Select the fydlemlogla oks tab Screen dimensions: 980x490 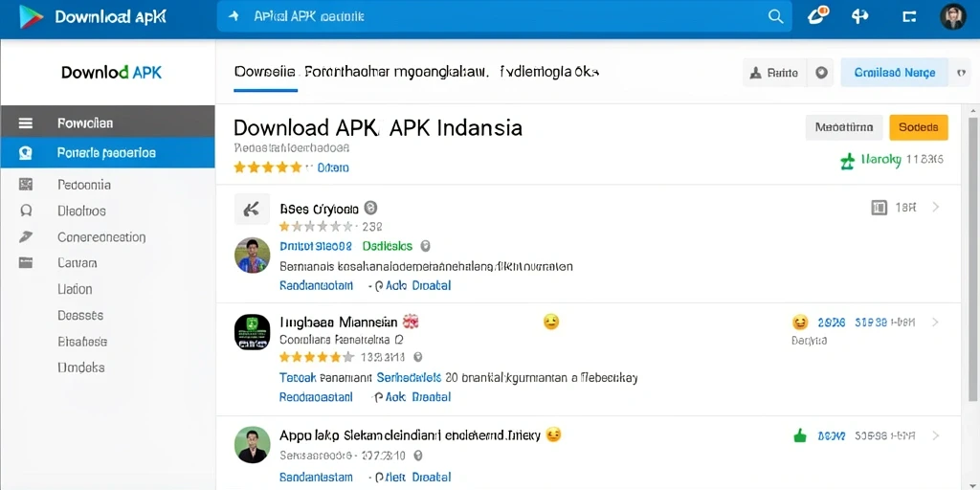(x=550, y=72)
